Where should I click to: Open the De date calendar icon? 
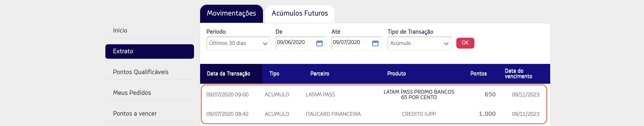coord(319,43)
